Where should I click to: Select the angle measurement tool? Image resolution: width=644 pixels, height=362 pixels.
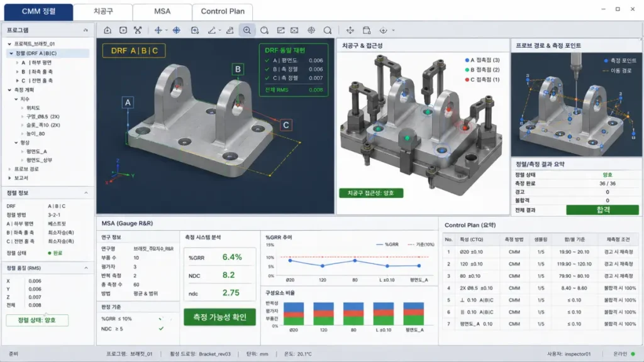212,30
